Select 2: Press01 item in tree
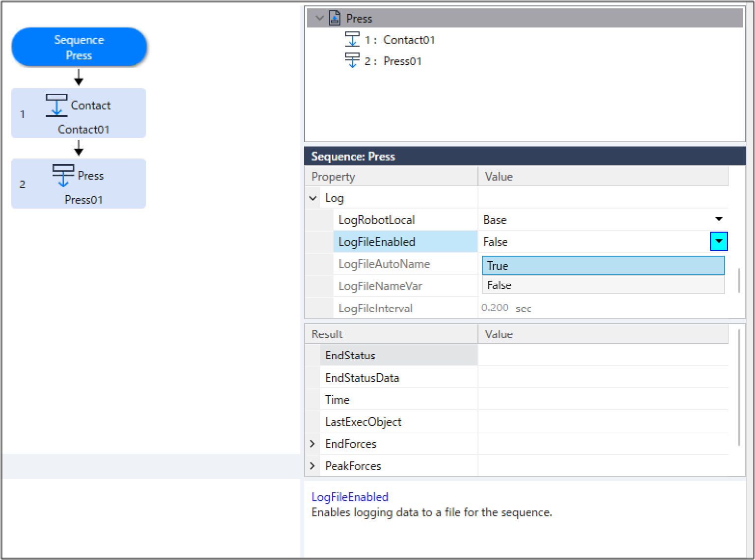 [392, 61]
